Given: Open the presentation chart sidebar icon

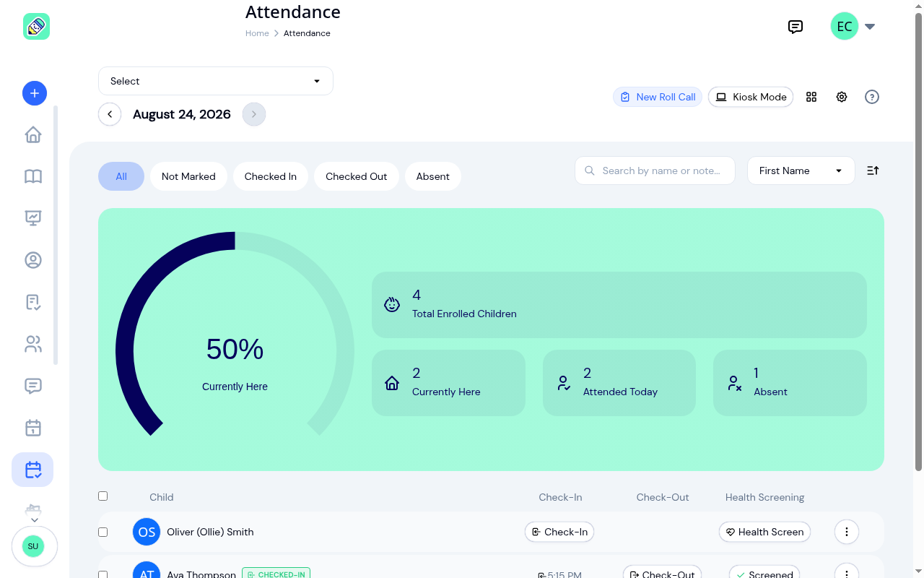Looking at the screenshot, I should tap(33, 218).
